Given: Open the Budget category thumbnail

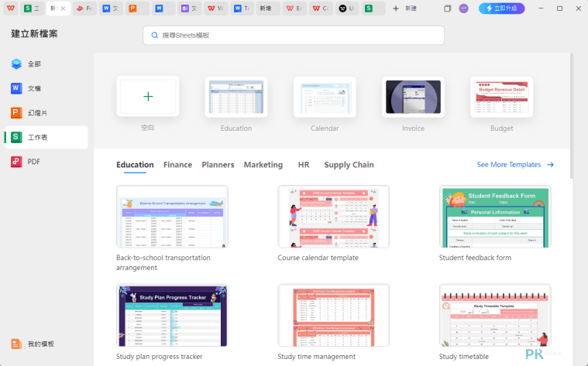Looking at the screenshot, I should tap(502, 97).
